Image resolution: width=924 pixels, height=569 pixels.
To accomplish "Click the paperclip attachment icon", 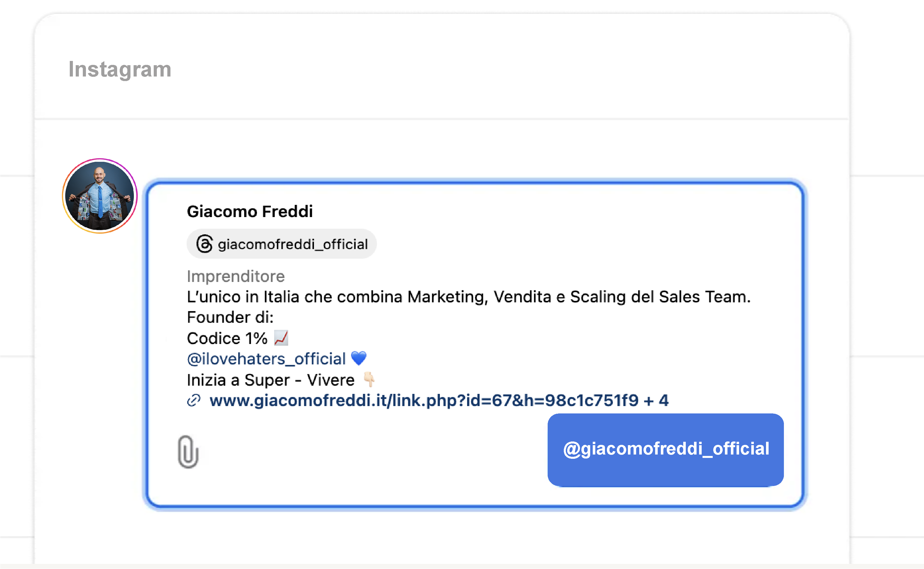I will (x=188, y=452).
